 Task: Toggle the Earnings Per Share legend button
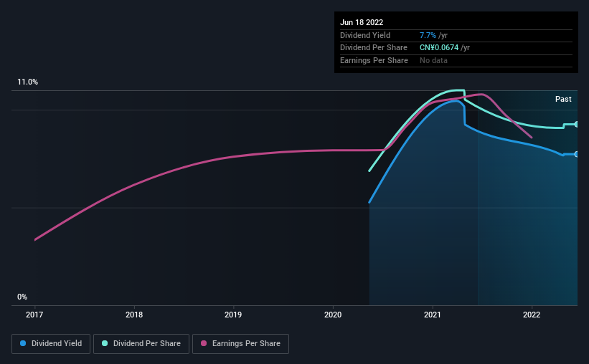(240, 343)
